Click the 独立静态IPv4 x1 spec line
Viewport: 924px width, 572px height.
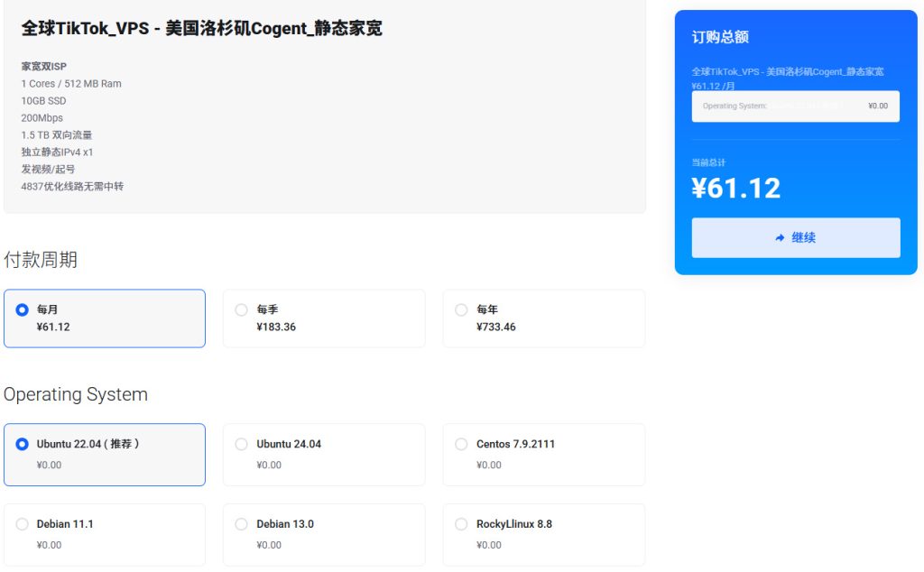(x=57, y=152)
